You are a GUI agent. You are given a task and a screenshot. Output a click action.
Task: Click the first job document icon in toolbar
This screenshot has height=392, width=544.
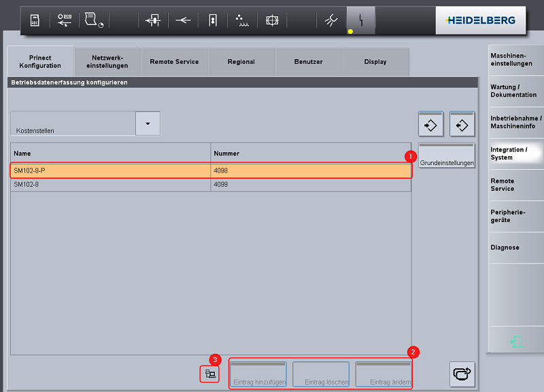pos(35,20)
